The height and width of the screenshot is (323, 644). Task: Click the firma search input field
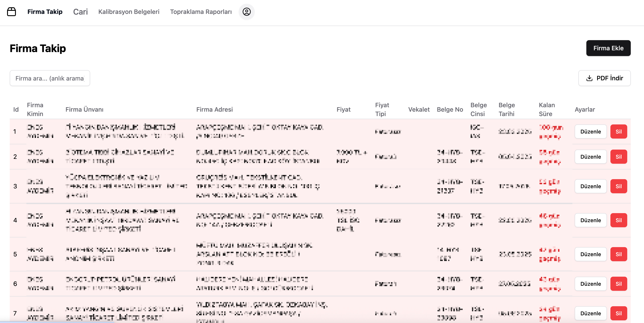50,78
